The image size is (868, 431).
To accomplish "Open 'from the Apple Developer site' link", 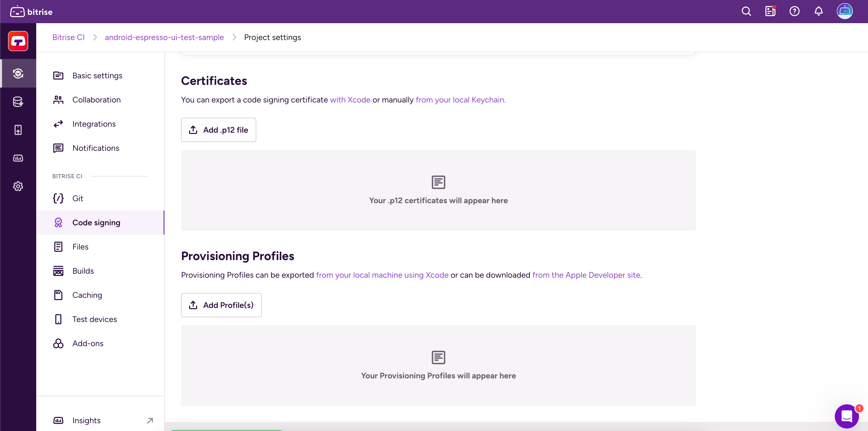I will [x=586, y=275].
